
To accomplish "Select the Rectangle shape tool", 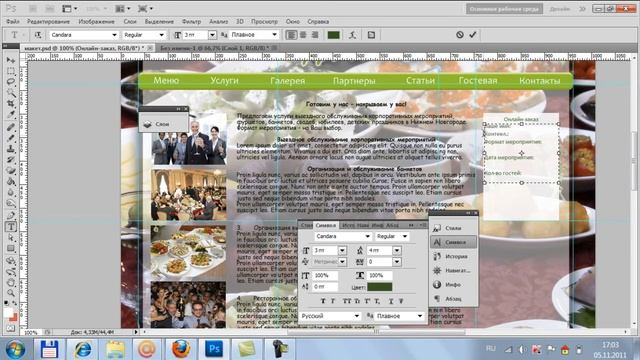I will click(11, 249).
